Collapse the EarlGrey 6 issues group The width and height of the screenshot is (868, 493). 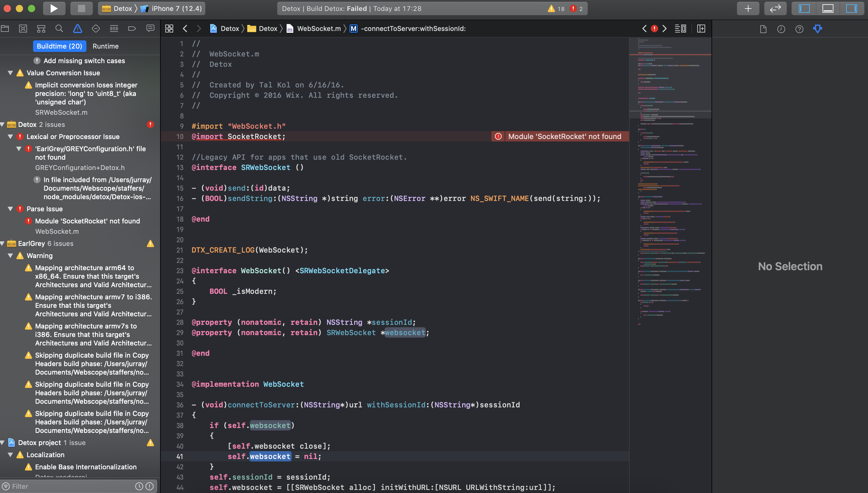tap(3, 243)
